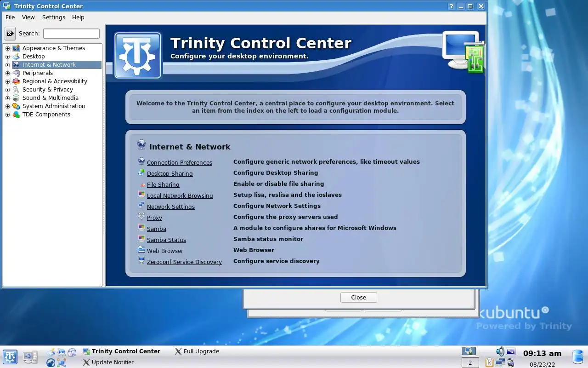Open the Zeroconf Service Discovery link
Image resolution: width=588 pixels, height=368 pixels.
[x=184, y=262]
